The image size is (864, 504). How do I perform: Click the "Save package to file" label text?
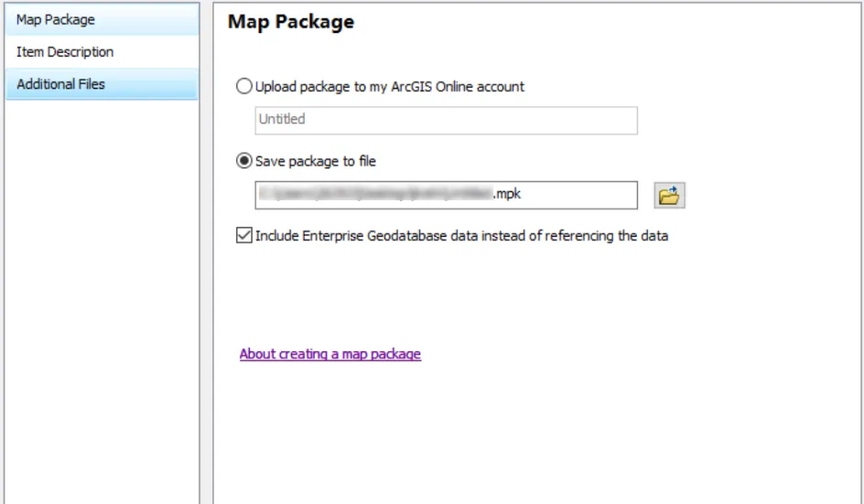pos(316,161)
